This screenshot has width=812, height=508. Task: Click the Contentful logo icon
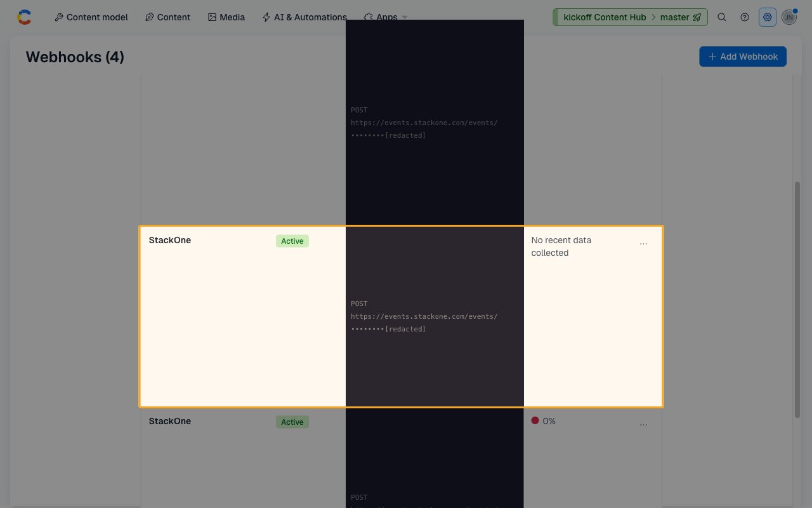point(24,17)
